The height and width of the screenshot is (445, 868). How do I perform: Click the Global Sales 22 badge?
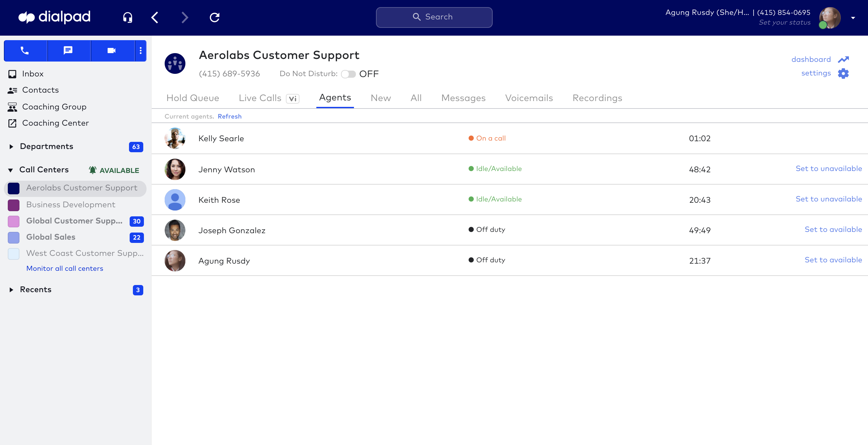tap(136, 237)
